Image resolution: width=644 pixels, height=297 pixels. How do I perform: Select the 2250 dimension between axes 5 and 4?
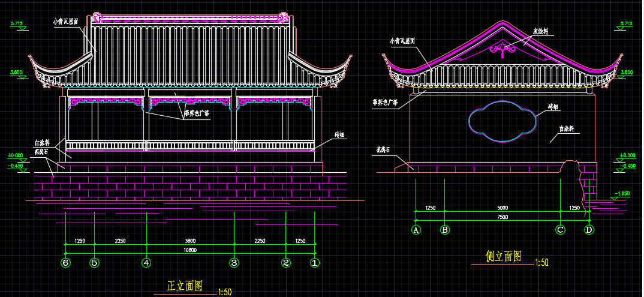(x=121, y=241)
